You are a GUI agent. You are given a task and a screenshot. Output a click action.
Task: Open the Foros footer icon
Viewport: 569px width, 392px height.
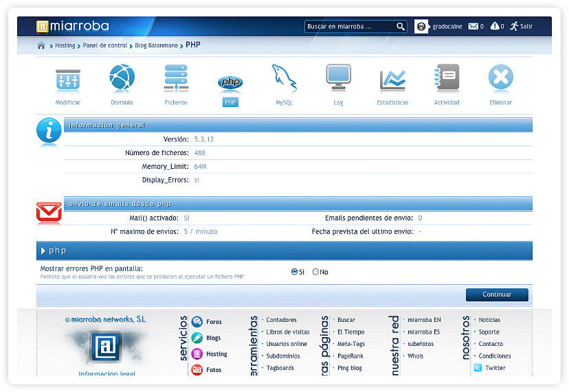pos(197,322)
